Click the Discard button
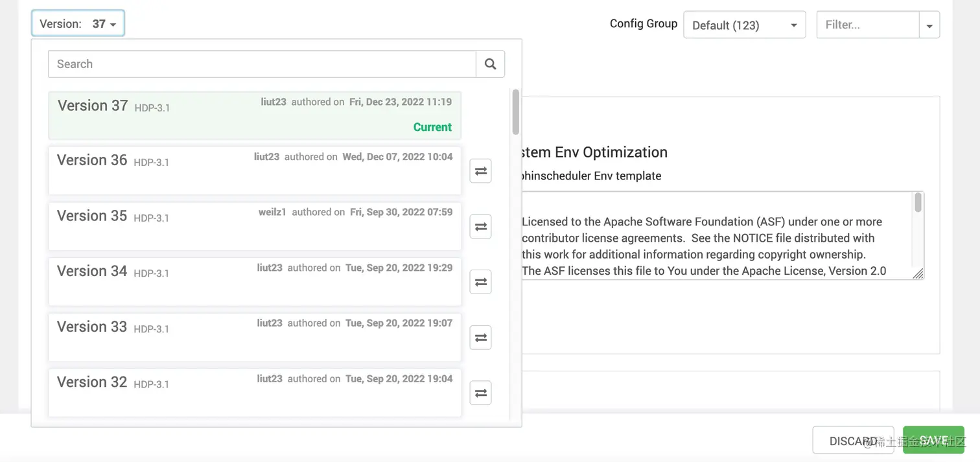Screen dimensions: 980x462 click(852, 441)
